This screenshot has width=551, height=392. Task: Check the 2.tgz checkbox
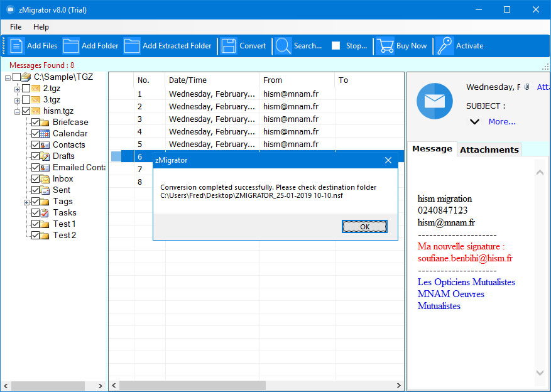(x=26, y=88)
